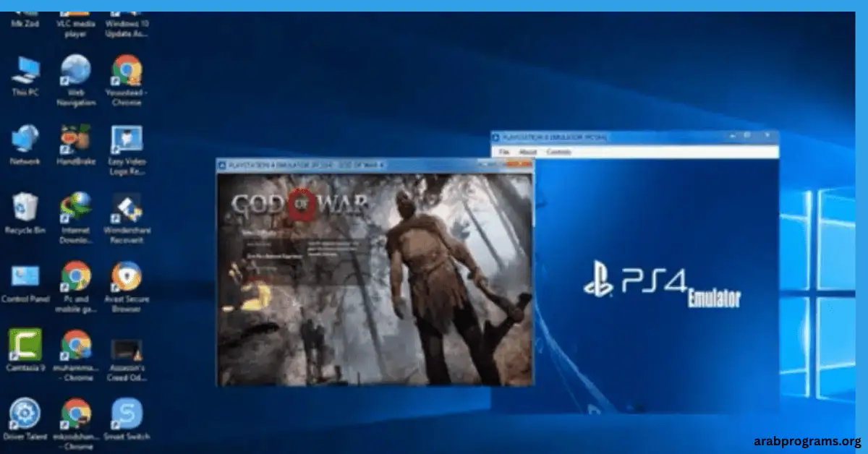Image resolution: width=868 pixels, height=454 pixels.
Task: Launch Camtasia 9 from the desktop
Action: pos(26,350)
